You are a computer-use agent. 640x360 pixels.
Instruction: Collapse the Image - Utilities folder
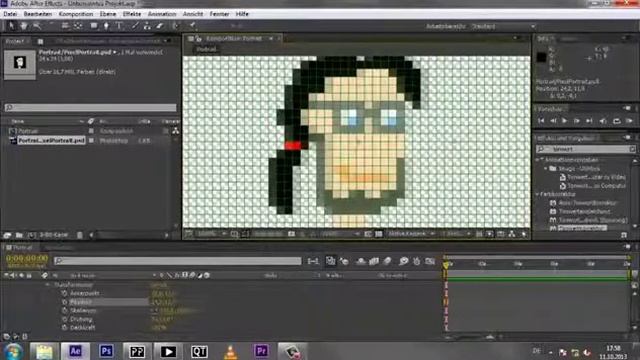pos(546,169)
